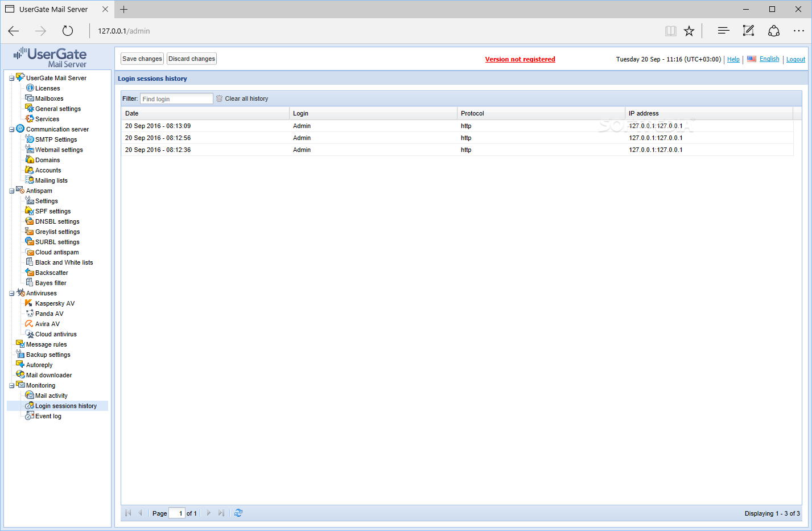Click the Domains icon
812x531 pixels.
(x=30, y=159)
